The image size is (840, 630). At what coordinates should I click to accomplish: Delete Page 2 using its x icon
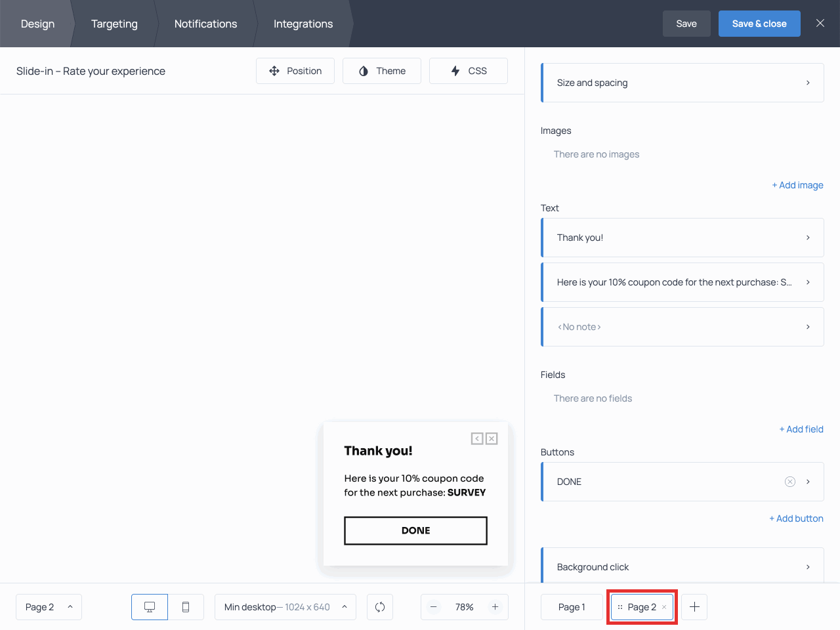(664, 607)
